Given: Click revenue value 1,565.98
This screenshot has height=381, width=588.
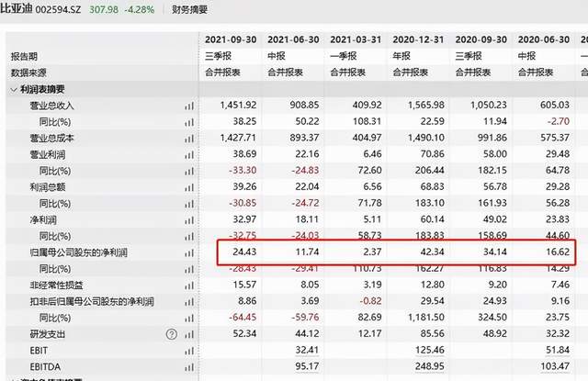Looking at the screenshot, I should (426, 105).
